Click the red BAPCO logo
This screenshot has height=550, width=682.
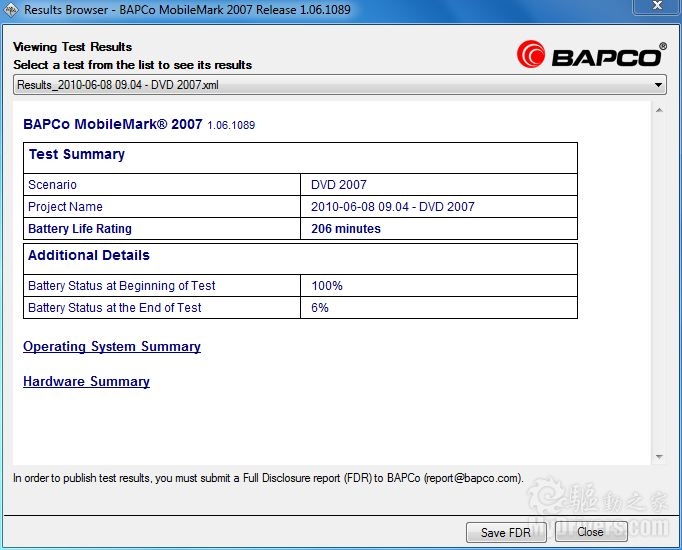tap(590, 54)
